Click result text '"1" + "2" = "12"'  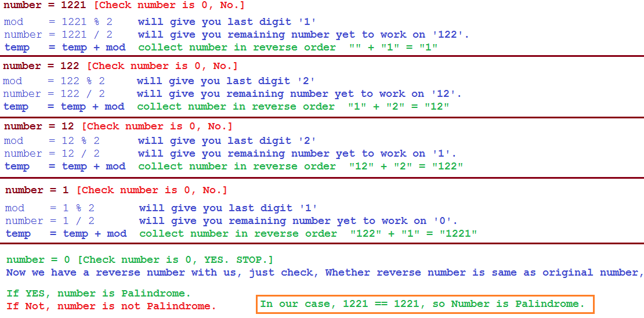point(399,107)
